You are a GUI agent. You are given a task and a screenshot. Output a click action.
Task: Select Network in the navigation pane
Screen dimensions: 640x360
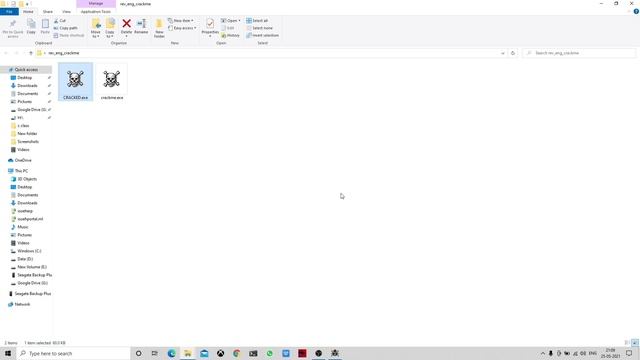22,304
